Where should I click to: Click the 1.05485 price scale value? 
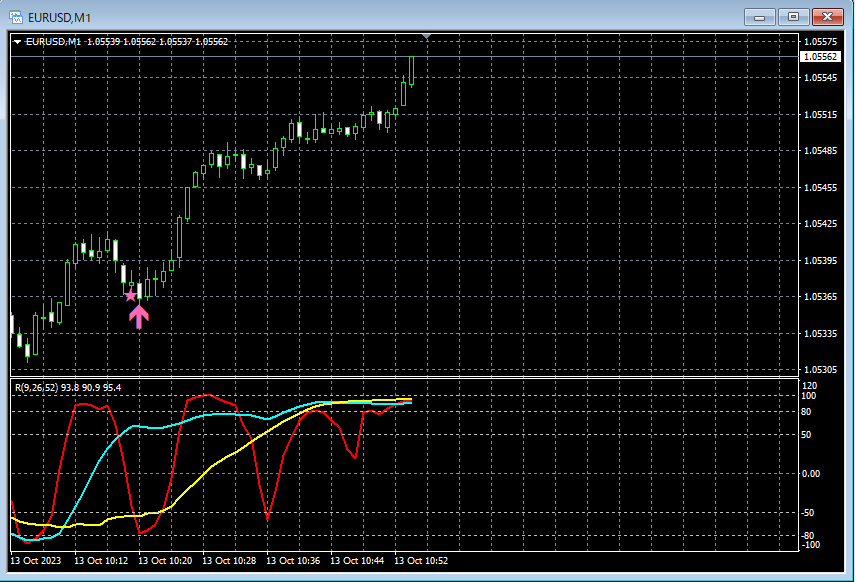coord(821,151)
